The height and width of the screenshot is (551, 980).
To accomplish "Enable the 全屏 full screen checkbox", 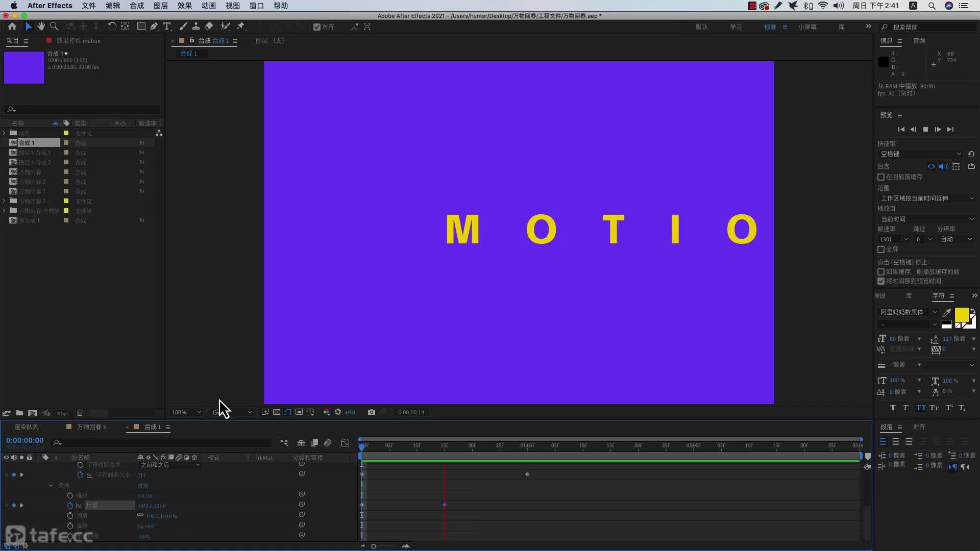I will 881,249.
